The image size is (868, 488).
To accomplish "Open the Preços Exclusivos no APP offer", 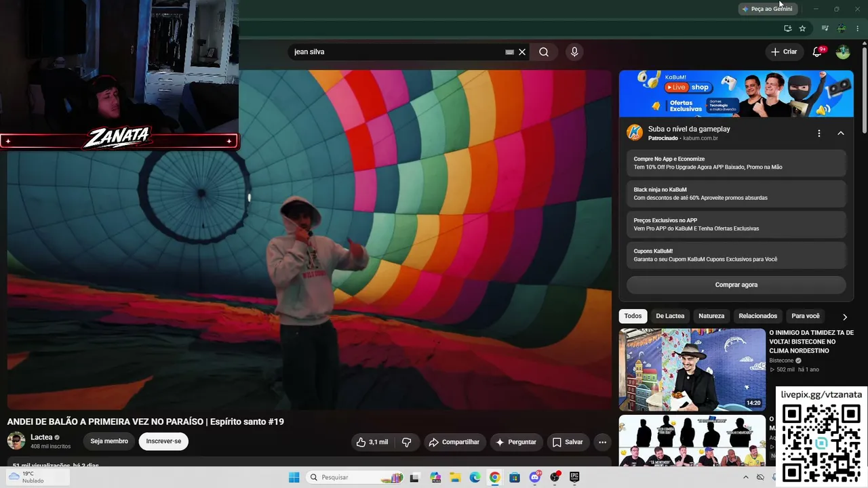I will tap(736, 224).
